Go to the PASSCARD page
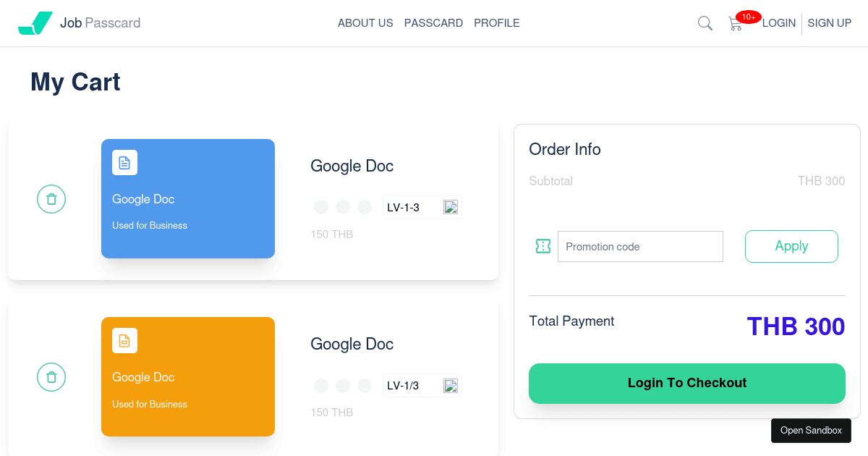The width and height of the screenshot is (868, 456). click(434, 23)
